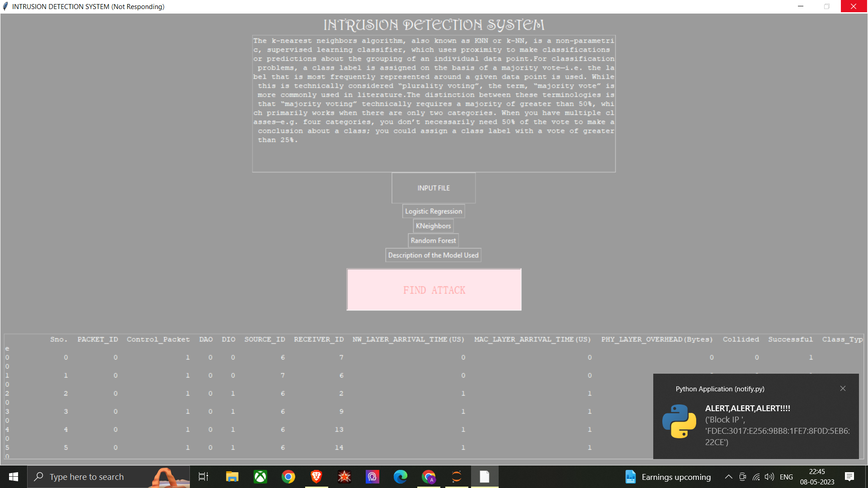
Task: Open File Explorer from the taskbar
Action: 232,477
